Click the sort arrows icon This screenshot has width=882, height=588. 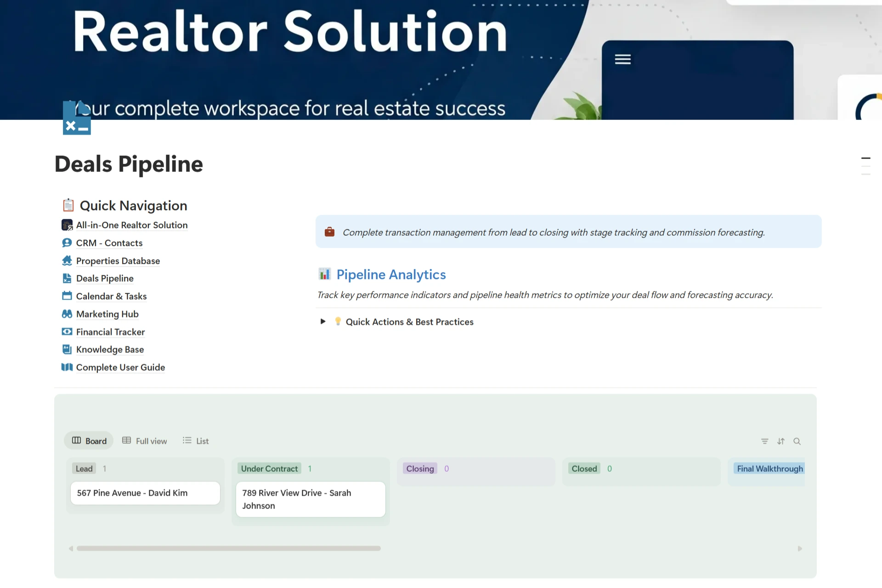(781, 441)
